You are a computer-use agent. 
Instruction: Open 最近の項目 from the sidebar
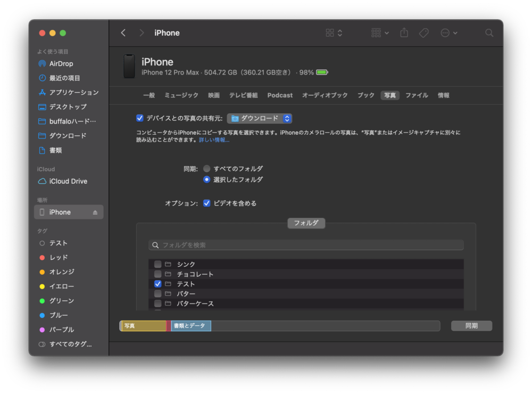pyautogui.click(x=64, y=78)
